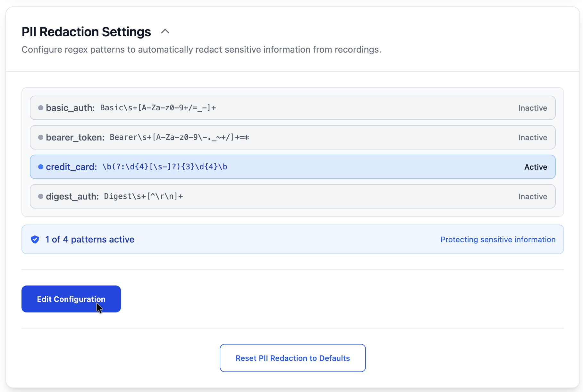Collapse the PII Redaction Settings section
This screenshot has height=392, width=583.
(x=165, y=31)
